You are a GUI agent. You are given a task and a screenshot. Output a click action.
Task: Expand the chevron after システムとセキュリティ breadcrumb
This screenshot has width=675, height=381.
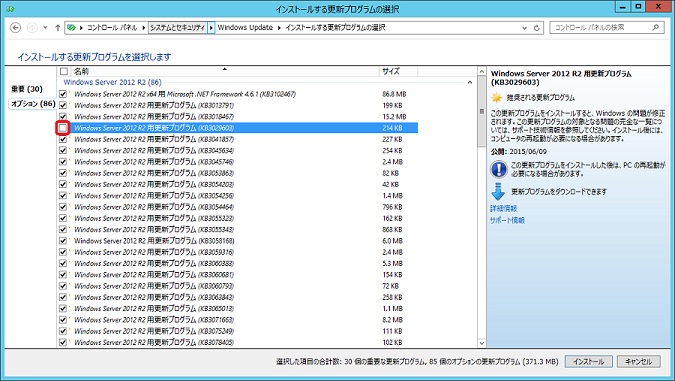211,28
